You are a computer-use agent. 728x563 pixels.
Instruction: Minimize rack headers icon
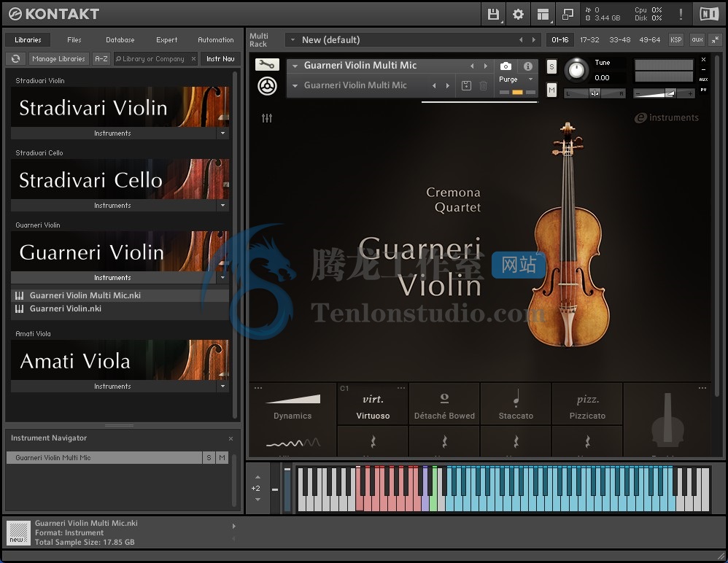(x=716, y=40)
